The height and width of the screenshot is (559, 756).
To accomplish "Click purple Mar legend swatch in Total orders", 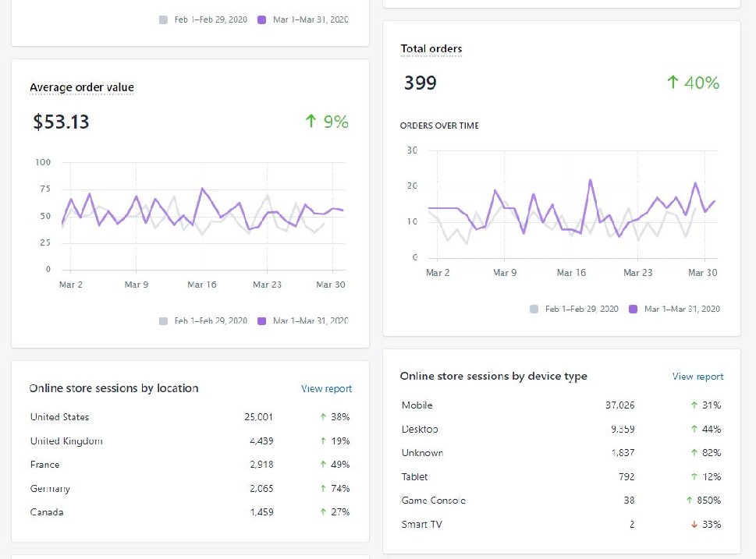I will coord(633,309).
